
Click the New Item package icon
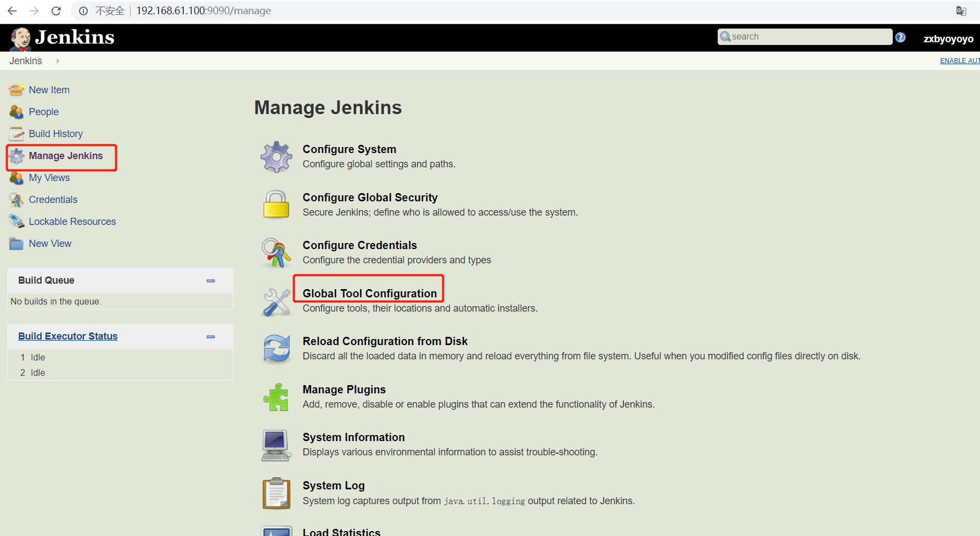point(16,90)
